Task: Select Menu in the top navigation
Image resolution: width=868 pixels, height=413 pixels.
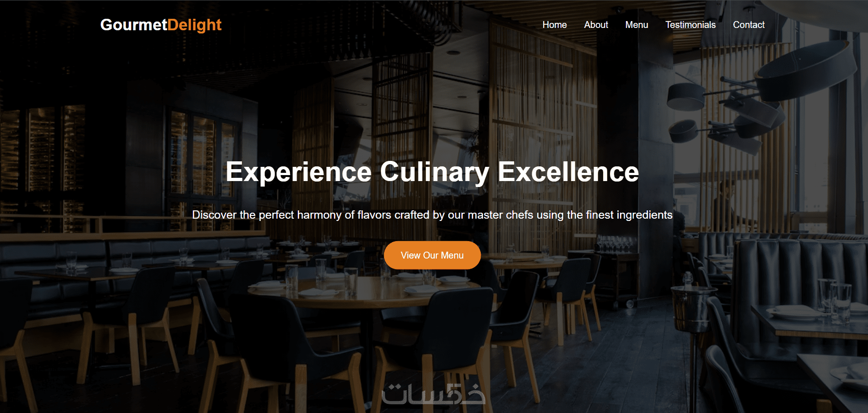Action: pos(637,25)
